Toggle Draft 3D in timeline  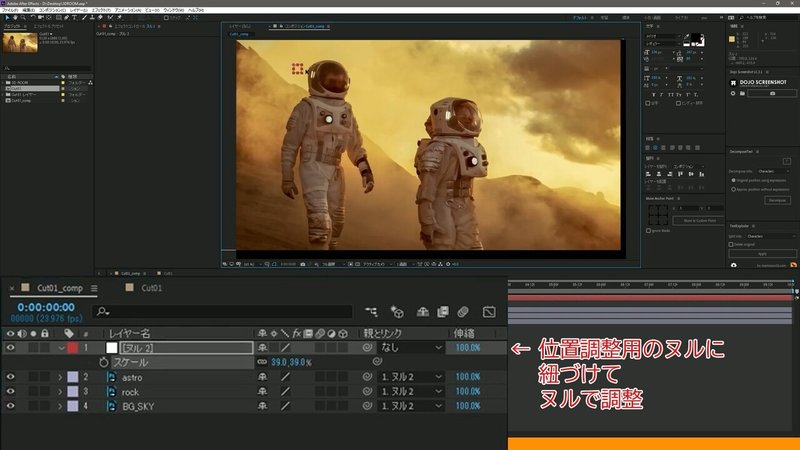[397, 312]
